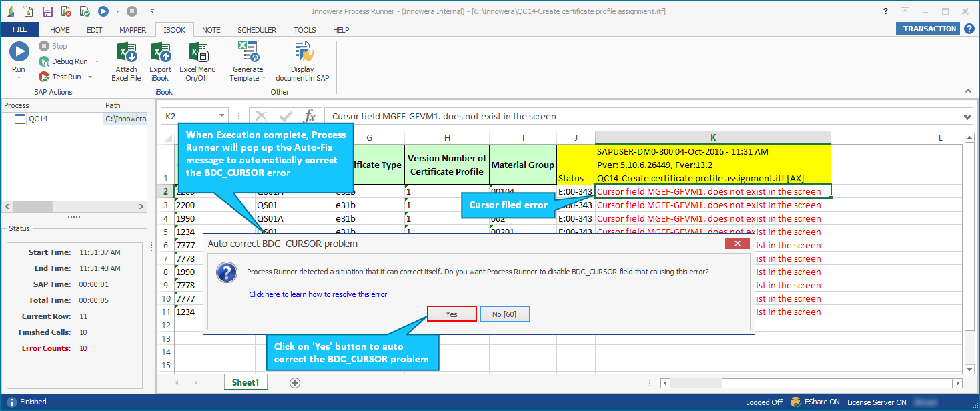Click Yes to auto correct BDC_CURSOR
This screenshot has height=411, width=980.
pyautogui.click(x=452, y=314)
